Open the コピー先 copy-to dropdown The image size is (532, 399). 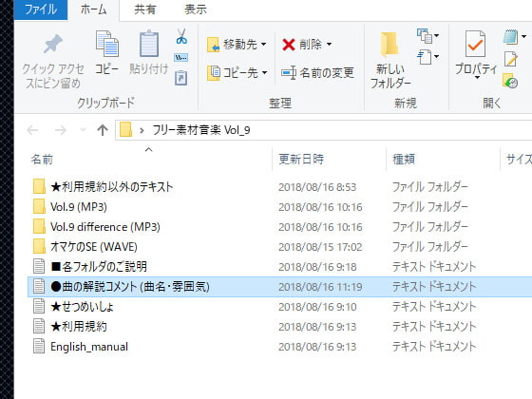point(237,72)
